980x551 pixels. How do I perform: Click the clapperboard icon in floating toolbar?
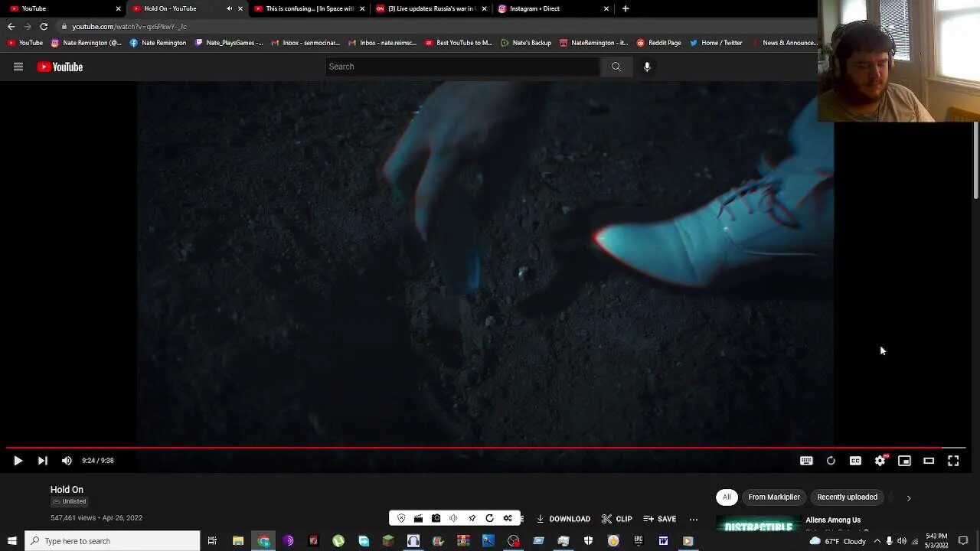click(x=419, y=518)
